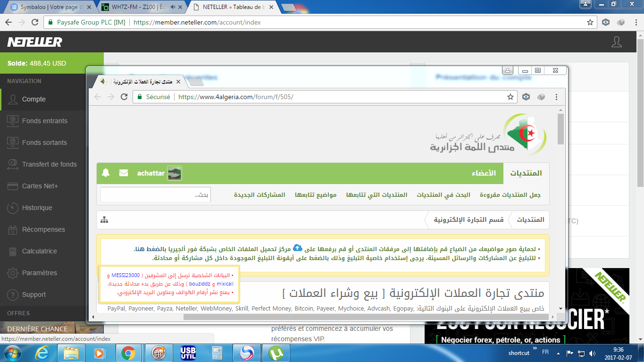
Task: Click the achattar user avatar thumbnail
Action: click(x=174, y=173)
